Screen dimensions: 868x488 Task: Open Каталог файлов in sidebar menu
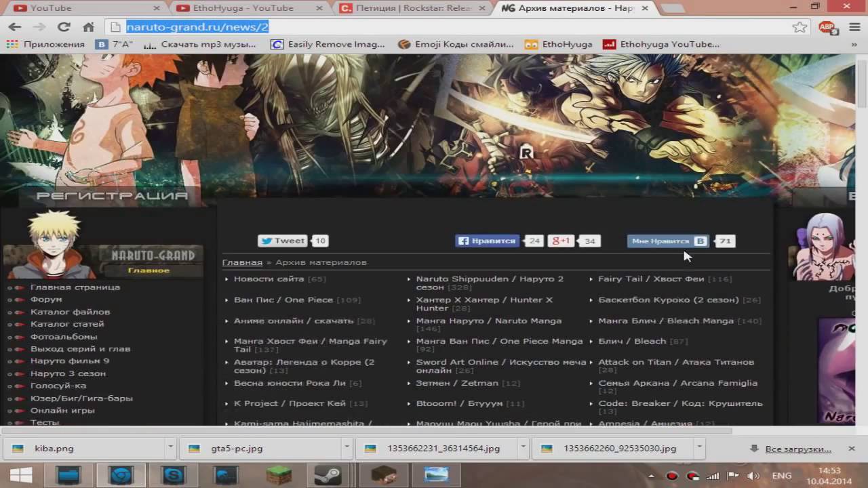click(x=70, y=312)
